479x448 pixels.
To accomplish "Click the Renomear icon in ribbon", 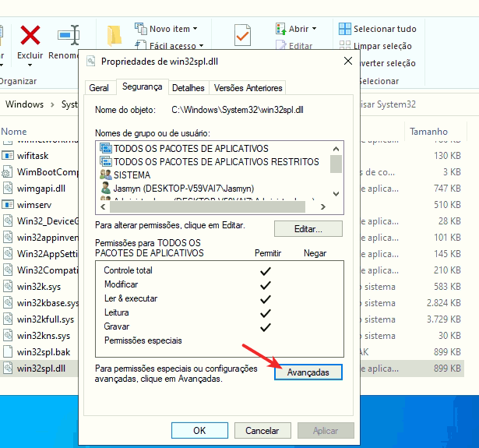I will (69, 35).
